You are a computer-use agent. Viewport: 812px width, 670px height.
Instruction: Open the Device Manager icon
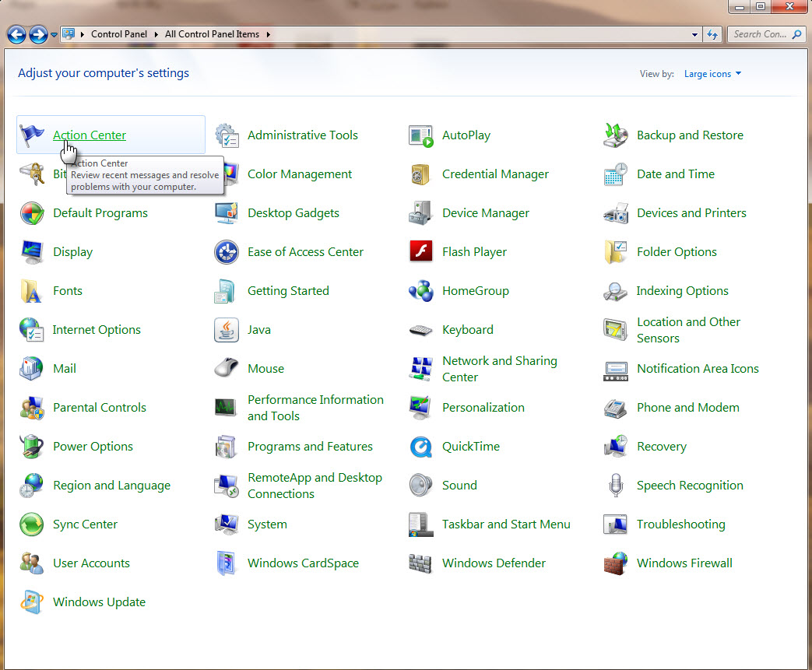pos(421,213)
